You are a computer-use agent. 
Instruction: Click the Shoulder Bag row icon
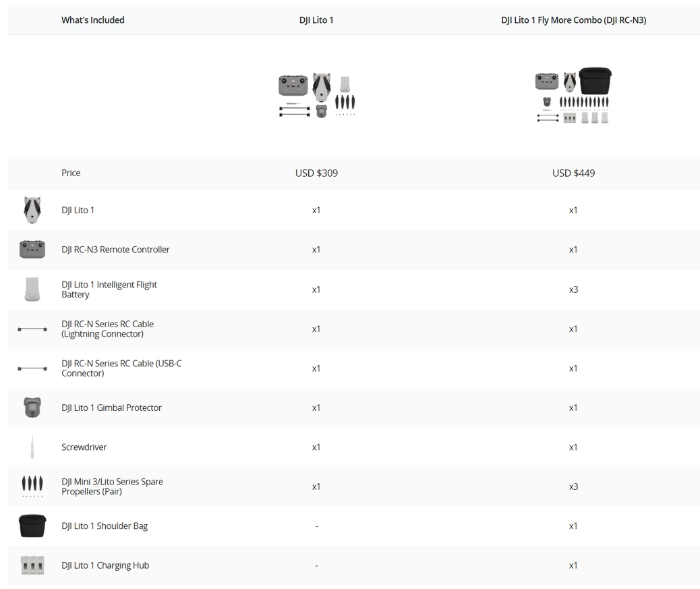32,526
